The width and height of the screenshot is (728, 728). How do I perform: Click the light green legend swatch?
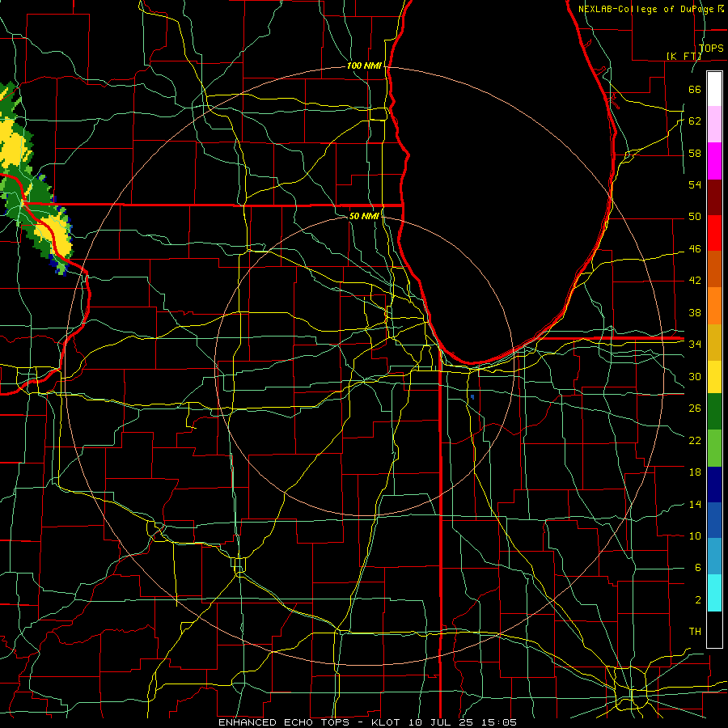714,448
